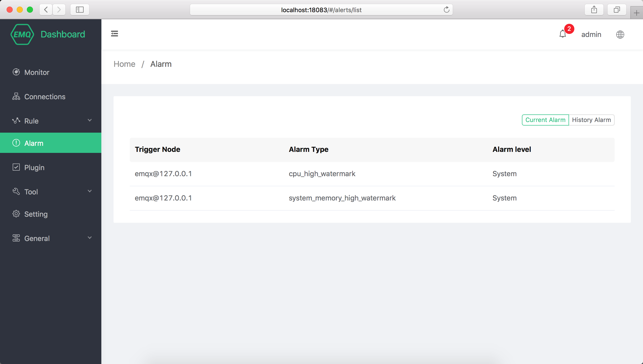Show all tabs overview button
This screenshot has height=364, width=643.
coord(617,10)
